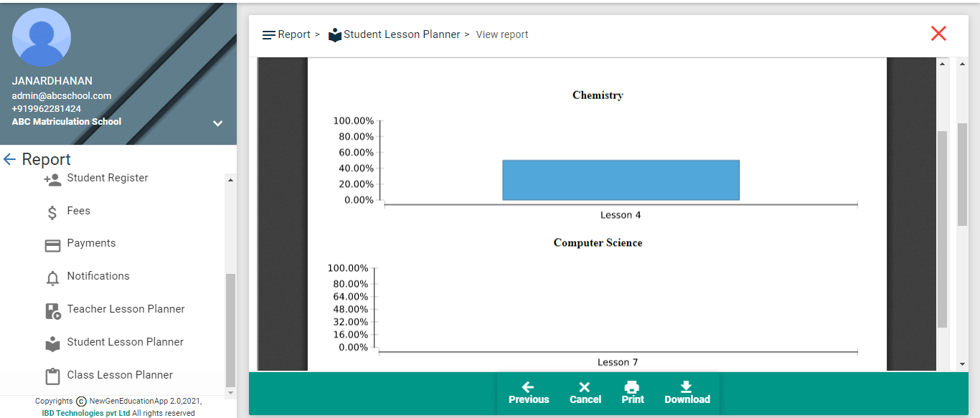Viewport: 980px width, 418px height.
Task: Click the Notifications bell icon
Action: [52, 279]
